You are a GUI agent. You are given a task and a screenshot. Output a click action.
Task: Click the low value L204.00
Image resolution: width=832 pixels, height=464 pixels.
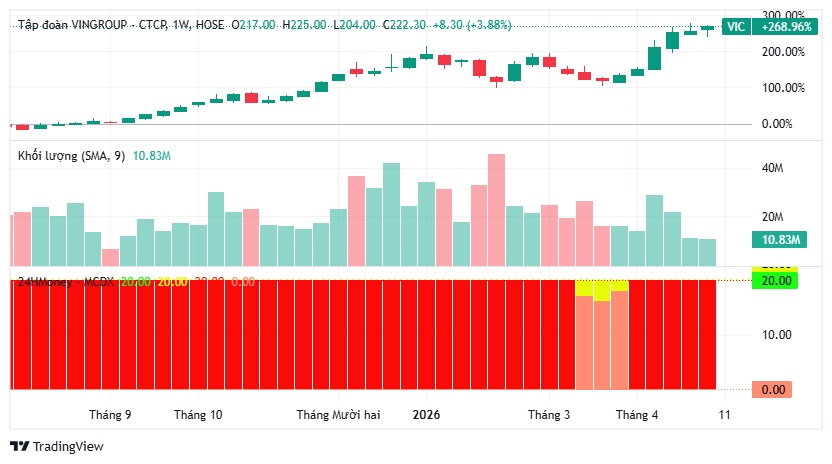coord(354,25)
